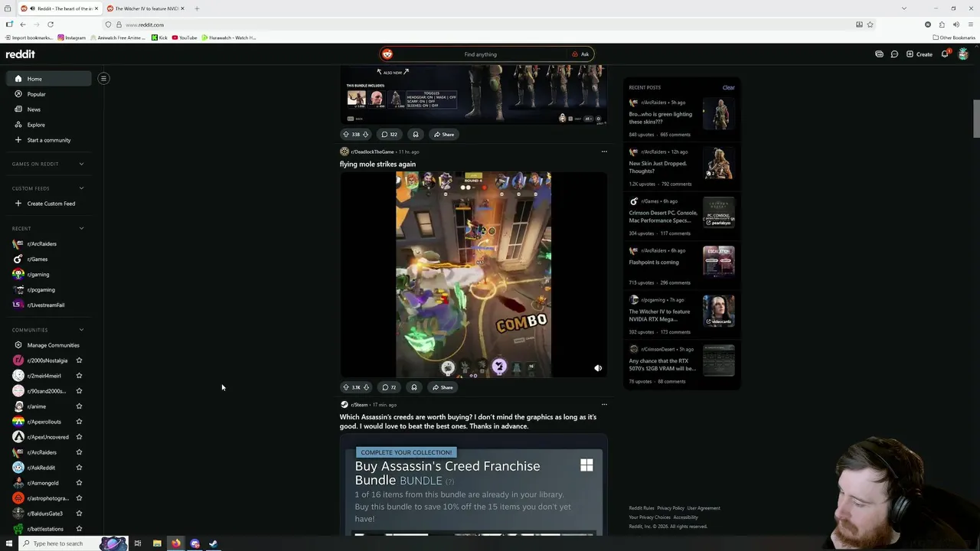Open Reddit Rules footer link
The width and height of the screenshot is (980, 551).
click(642, 508)
